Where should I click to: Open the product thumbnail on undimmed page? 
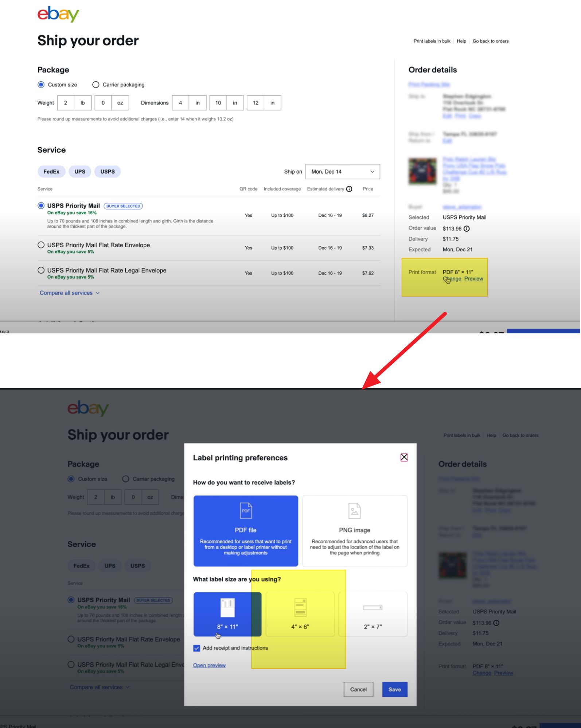point(422,171)
